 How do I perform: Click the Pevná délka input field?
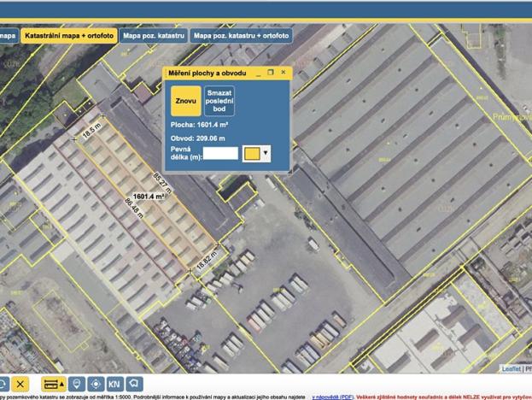(220, 153)
